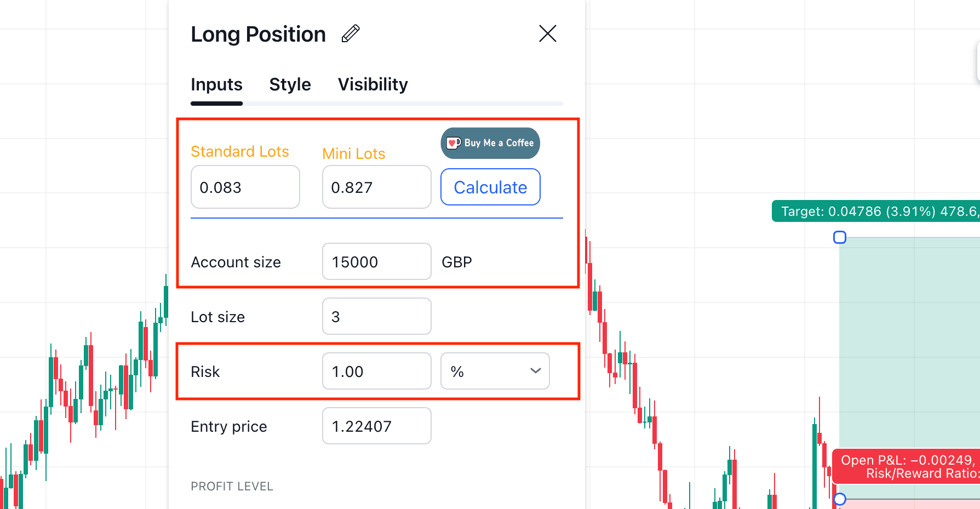980x509 pixels.
Task: Grab the lower blue entry handle circle
Action: pyautogui.click(x=840, y=499)
